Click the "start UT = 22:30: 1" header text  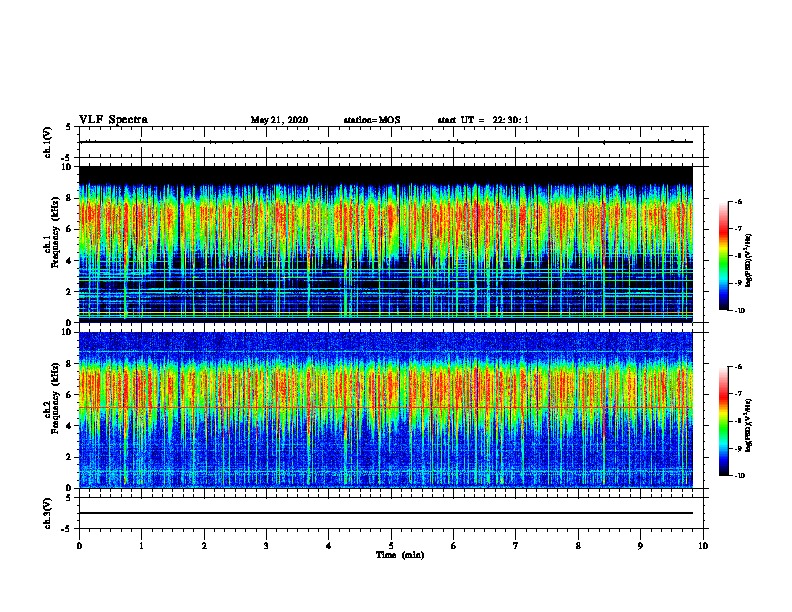[x=483, y=120]
